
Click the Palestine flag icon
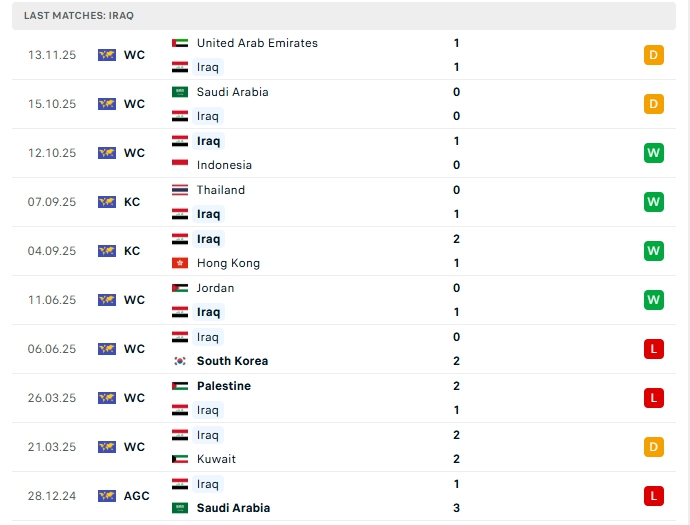pos(180,386)
